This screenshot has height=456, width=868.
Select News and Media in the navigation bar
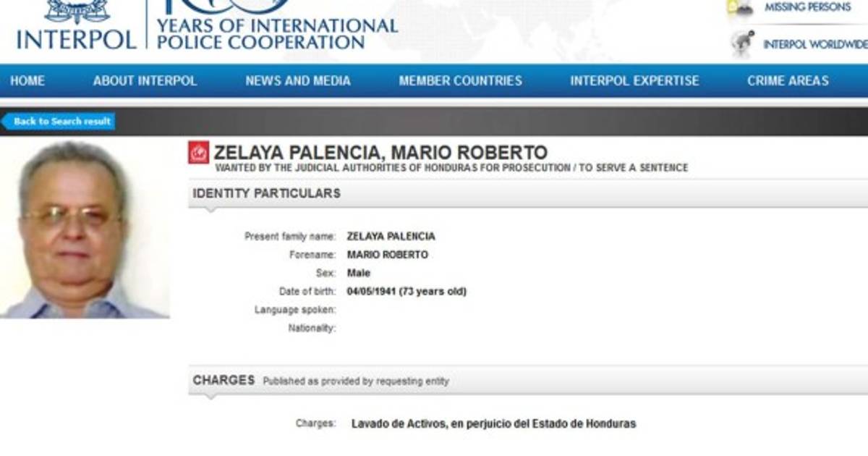[298, 81]
